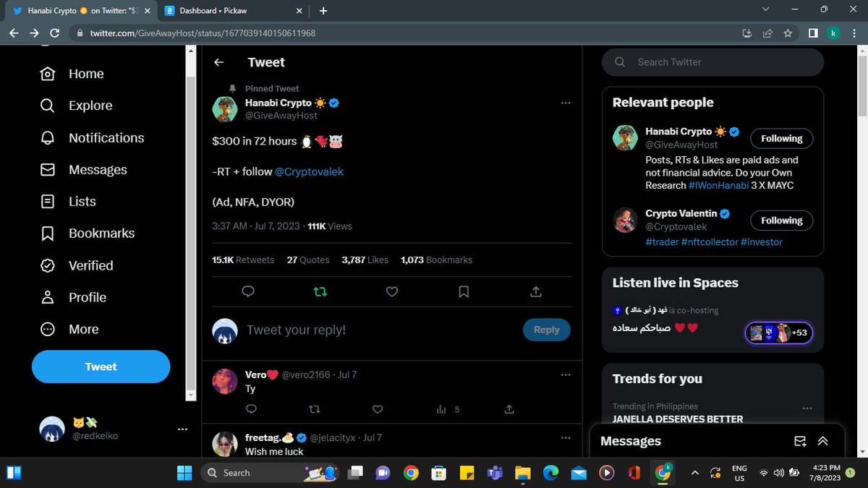Screen dimensions: 868x488
Task: Join the live Space with +53 listeners
Action: [x=779, y=333]
